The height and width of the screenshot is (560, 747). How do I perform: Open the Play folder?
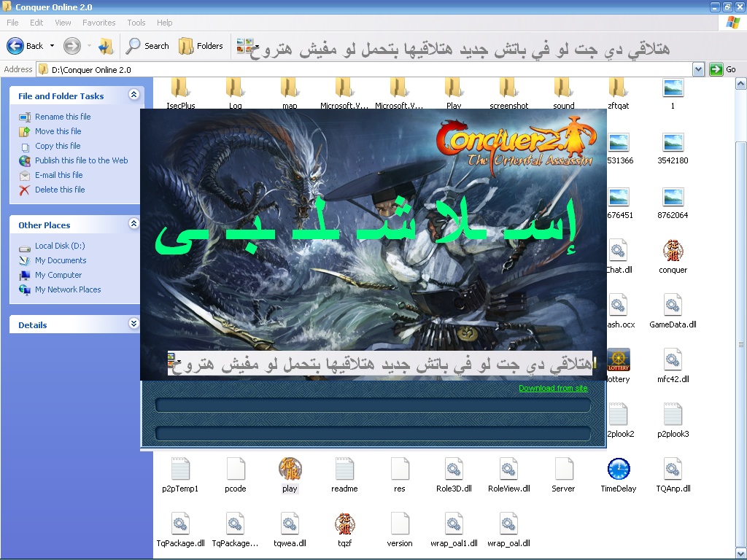click(454, 93)
